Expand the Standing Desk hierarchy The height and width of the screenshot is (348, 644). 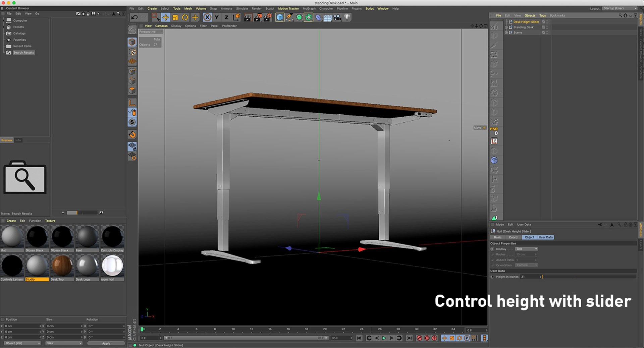(x=506, y=27)
